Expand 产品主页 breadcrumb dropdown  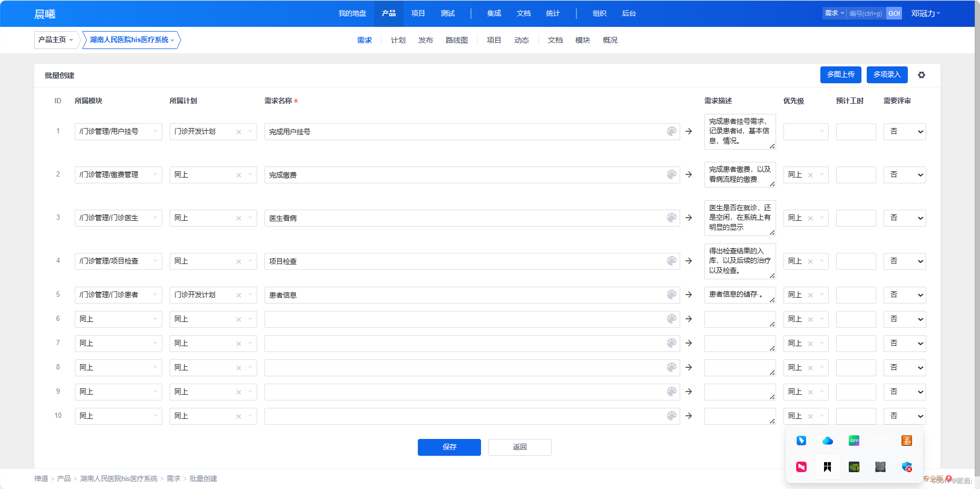pos(56,40)
